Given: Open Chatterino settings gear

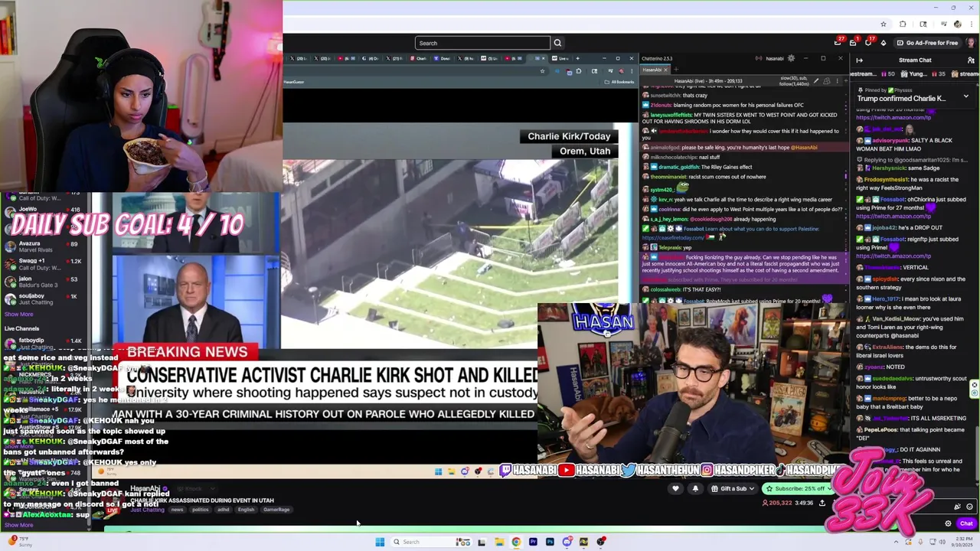Looking at the screenshot, I should 791,58.
